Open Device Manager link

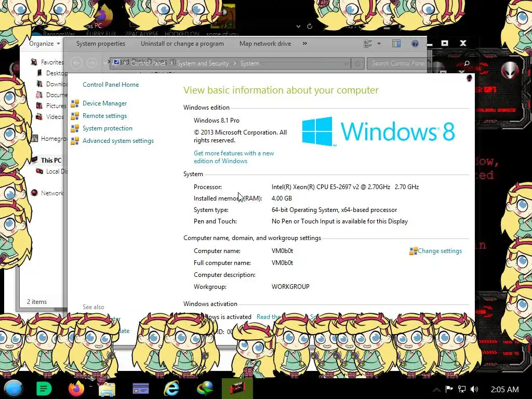[x=104, y=103]
